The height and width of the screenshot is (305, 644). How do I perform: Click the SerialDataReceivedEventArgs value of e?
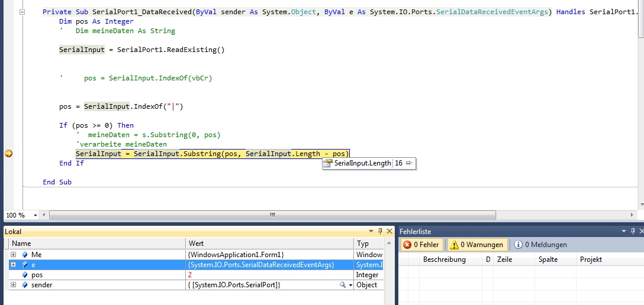click(261, 265)
